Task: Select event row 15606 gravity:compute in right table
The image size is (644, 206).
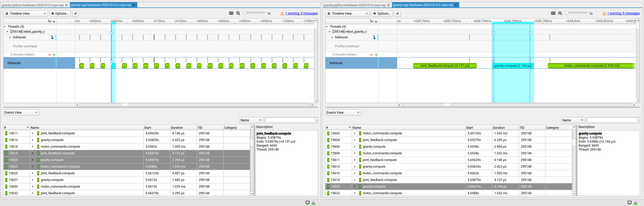Action: point(448,147)
